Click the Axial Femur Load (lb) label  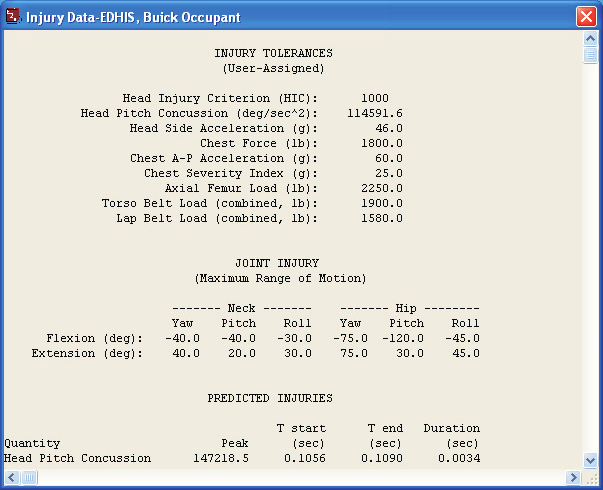pos(241,188)
